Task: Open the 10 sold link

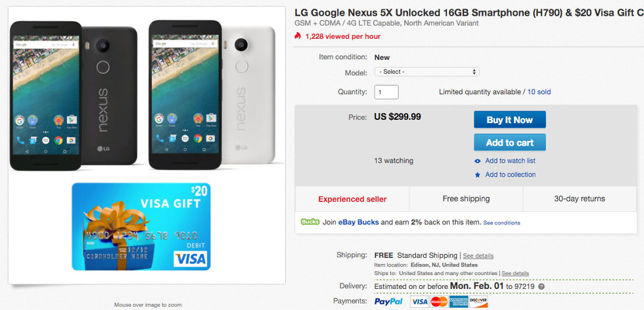Action: [539, 92]
